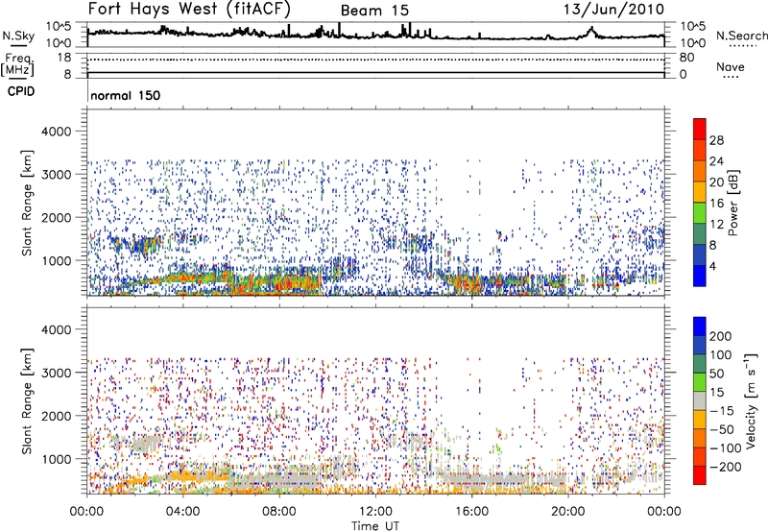Click the 'N.Sky' legend label
The width and height of the screenshot is (768, 532).
pyautogui.click(x=18, y=36)
